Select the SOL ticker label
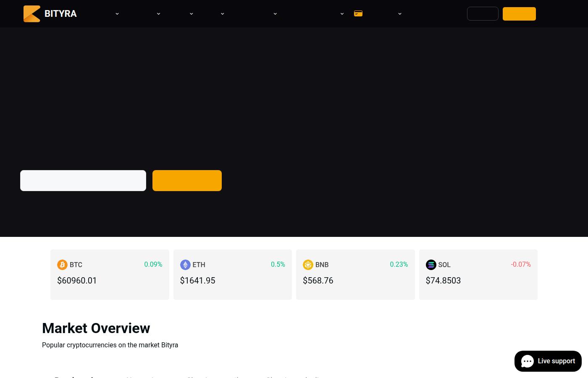 tap(444, 265)
